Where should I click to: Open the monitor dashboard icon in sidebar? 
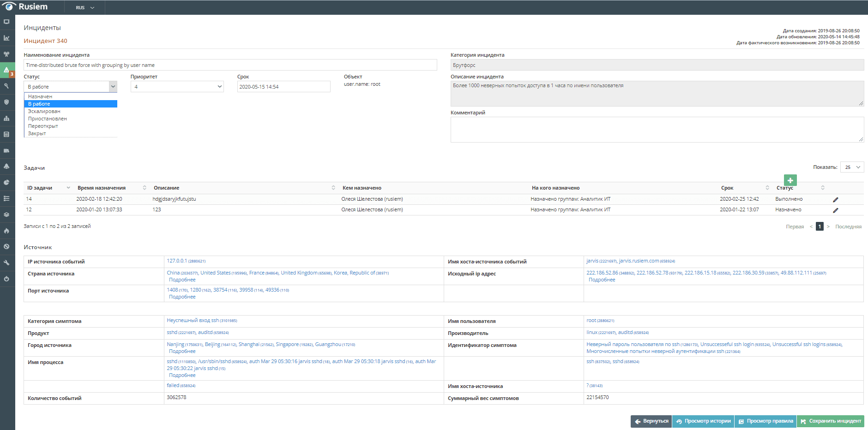point(6,22)
